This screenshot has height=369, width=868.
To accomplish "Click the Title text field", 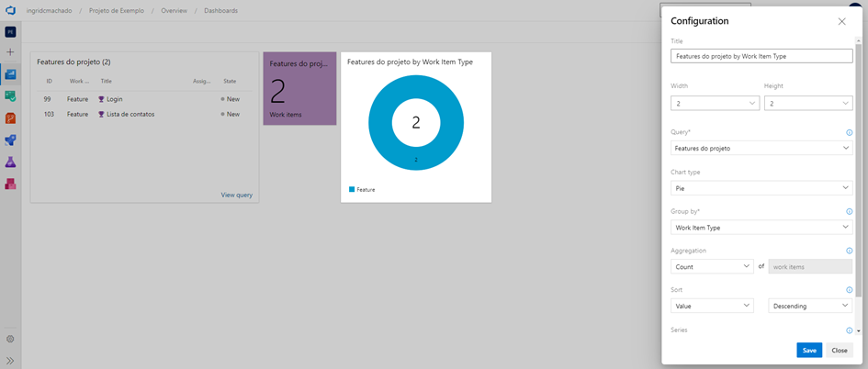I will [x=761, y=56].
